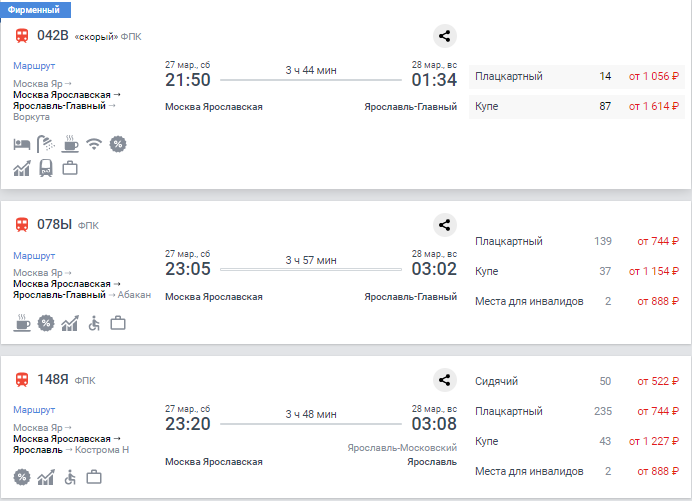Click wheelchair accessibility icon on train 078Ы
The width and height of the screenshot is (692, 501).
click(x=94, y=323)
